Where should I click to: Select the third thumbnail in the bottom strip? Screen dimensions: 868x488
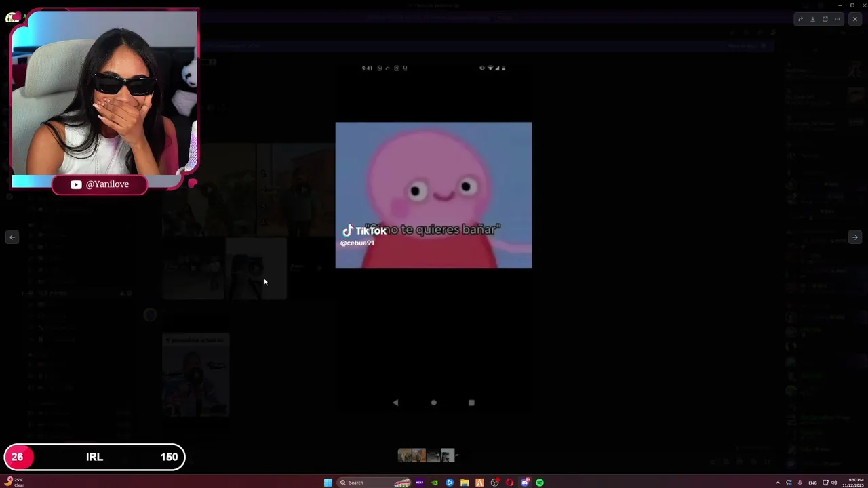coord(433,455)
